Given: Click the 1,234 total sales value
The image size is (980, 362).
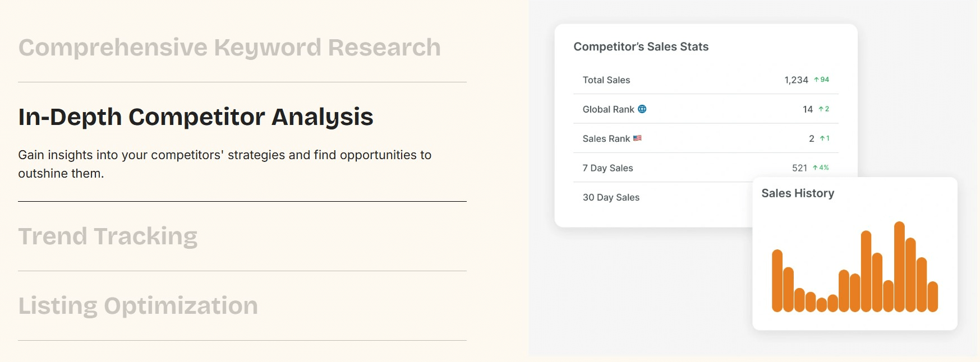Looking at the screenshot, I should [796, 80].
